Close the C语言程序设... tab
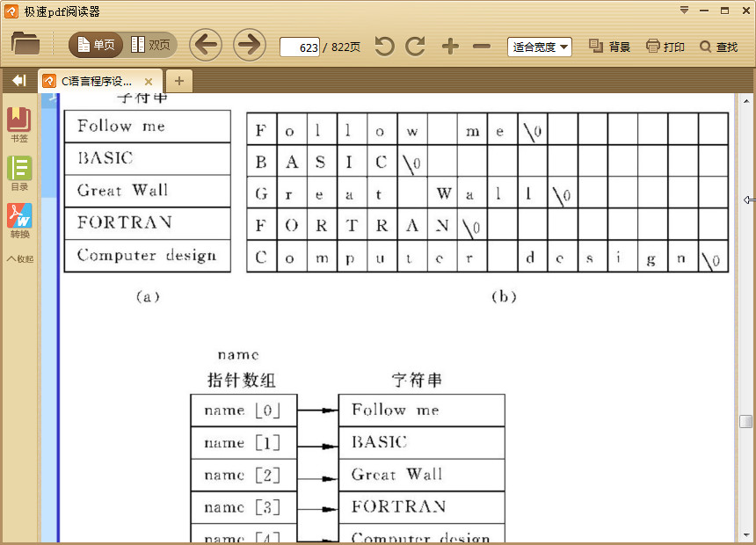756x545 pixels. coord(149,82)
